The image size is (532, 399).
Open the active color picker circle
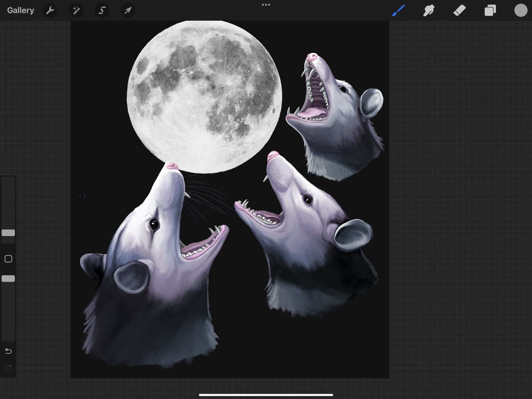pos(520,10)
